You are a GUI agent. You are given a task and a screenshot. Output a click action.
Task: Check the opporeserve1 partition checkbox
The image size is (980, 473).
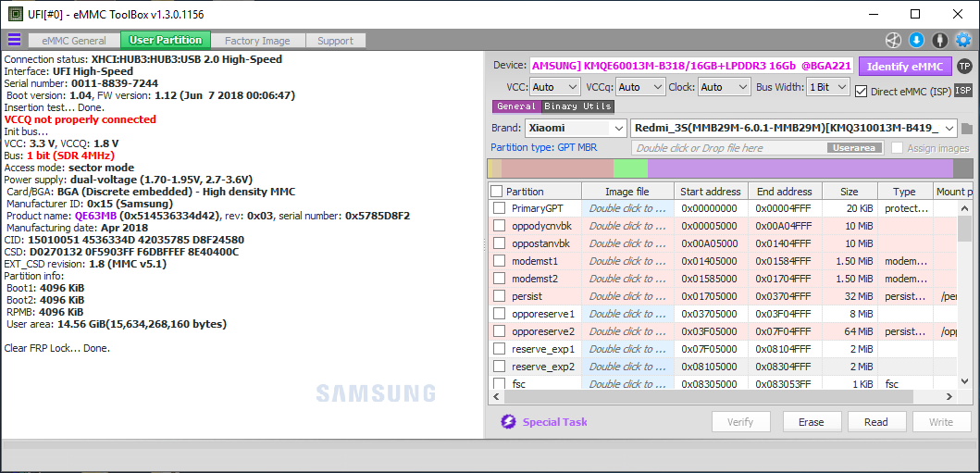[499, 313]
